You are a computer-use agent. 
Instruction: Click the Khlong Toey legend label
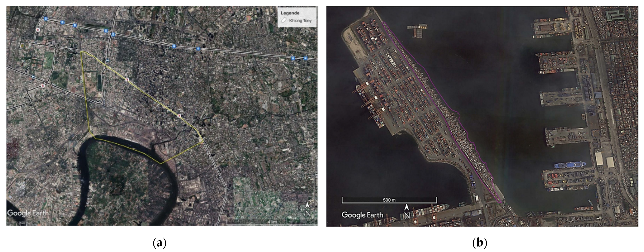click(x=300, y=21)
